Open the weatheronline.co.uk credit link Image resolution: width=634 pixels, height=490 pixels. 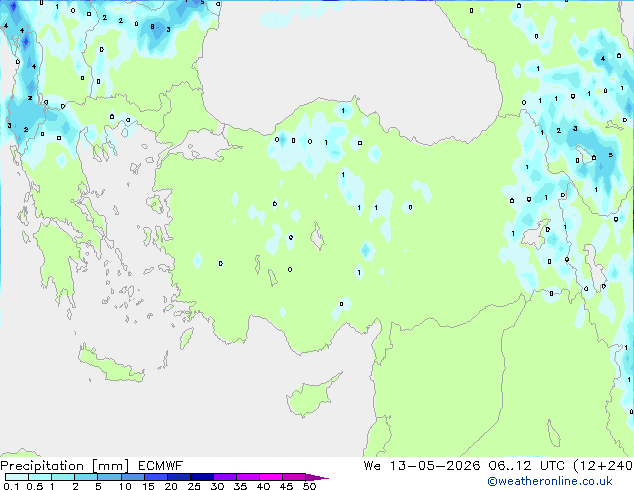tap(550, 481)
